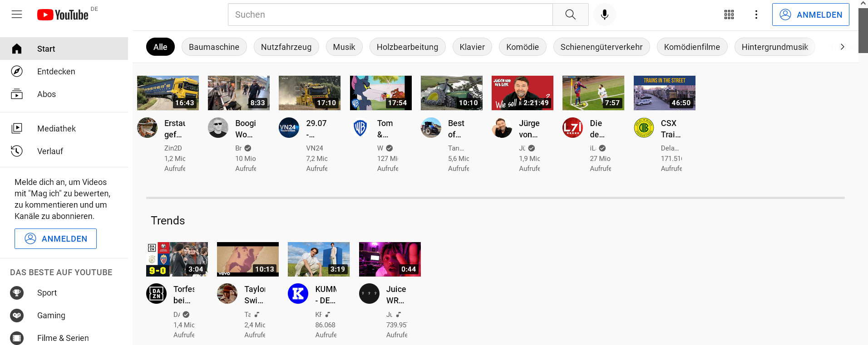Open the three-dot settings menu
Image resolution: width=868 pixels, height=345 pixels.
(756, 15)
